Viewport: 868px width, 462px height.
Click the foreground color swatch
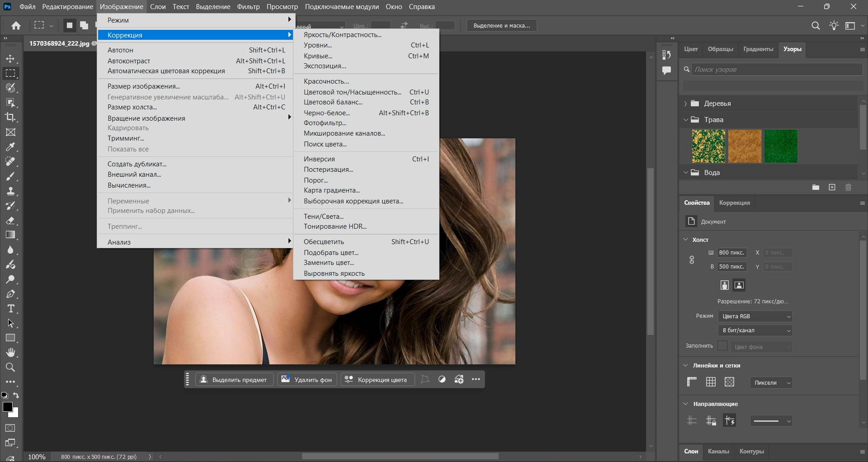pyautogui.click(x=8, y=407)
